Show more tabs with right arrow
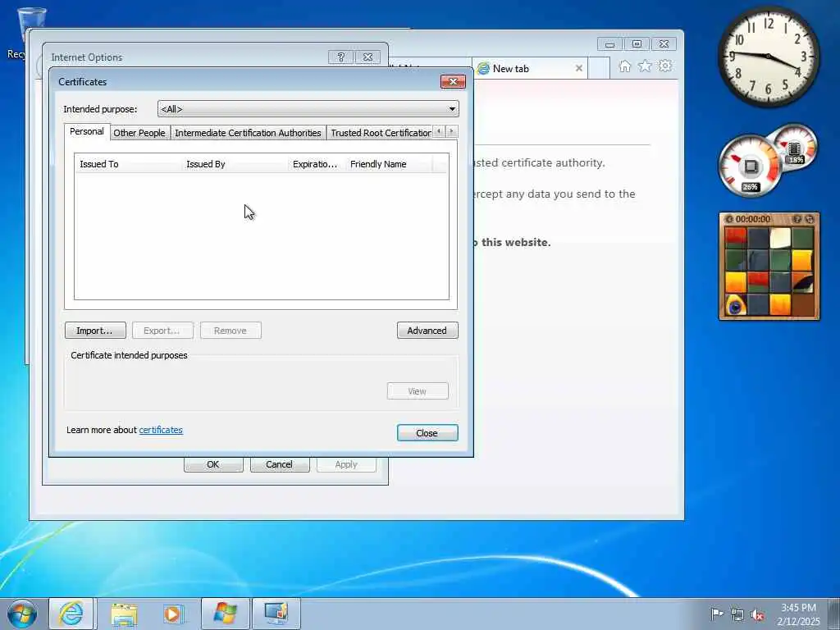This screenshot has width=840, height=630. tap(452, 131)
